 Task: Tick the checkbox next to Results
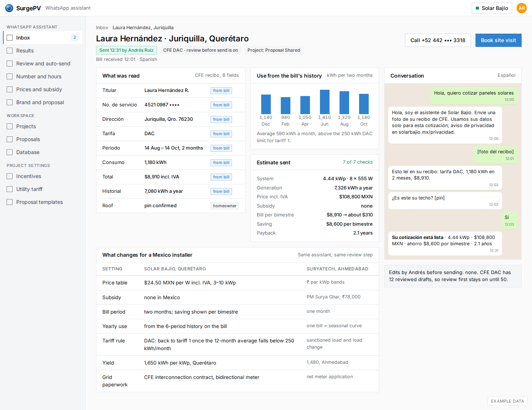10,51
